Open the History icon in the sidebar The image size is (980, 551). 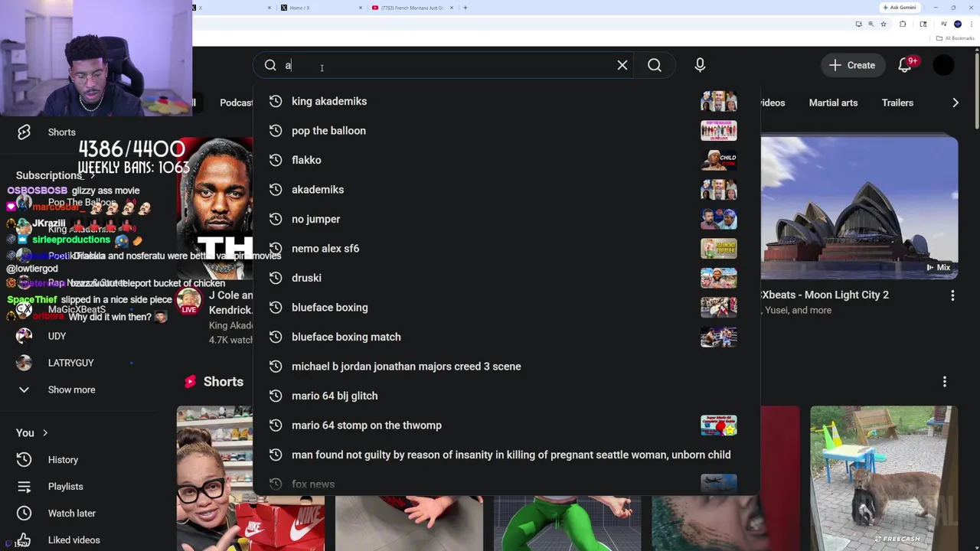coord(24,460)
